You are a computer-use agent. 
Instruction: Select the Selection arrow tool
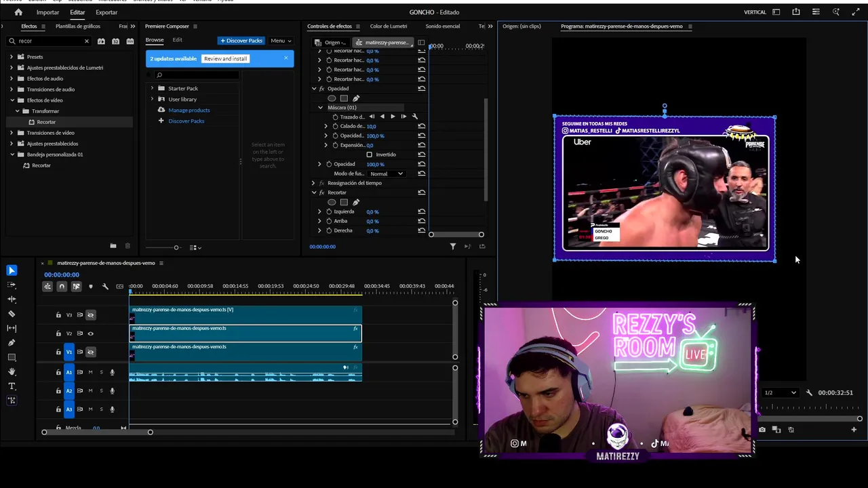[x=12, y=270]
